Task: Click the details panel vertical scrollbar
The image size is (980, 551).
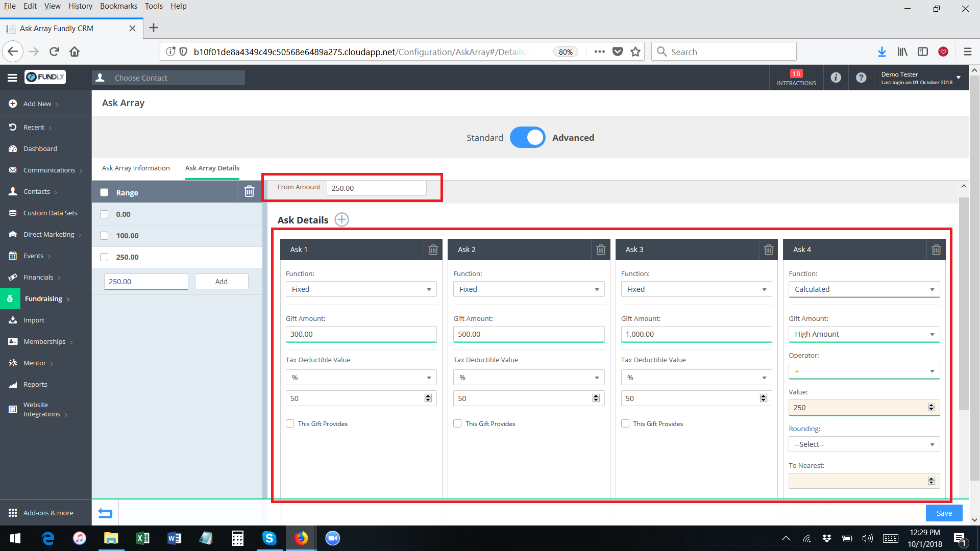Action: [x=964, y=303]
